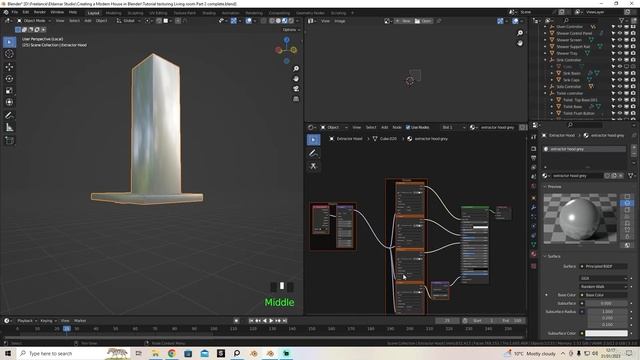Switch to the UV Editing workspace tab
Screen dimensions: 640x360
point(158,13)
